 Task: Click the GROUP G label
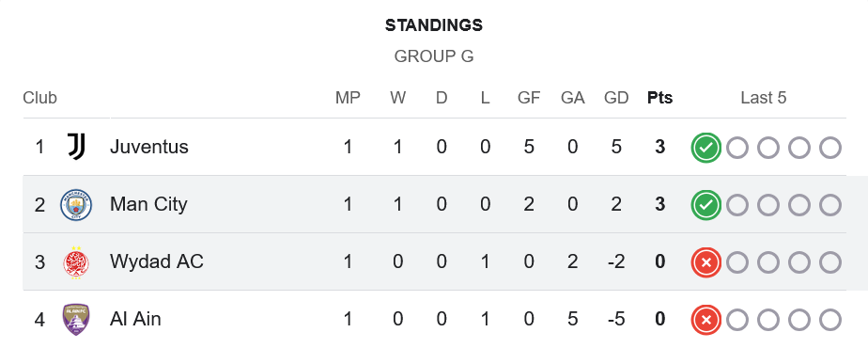coord(434,56)
